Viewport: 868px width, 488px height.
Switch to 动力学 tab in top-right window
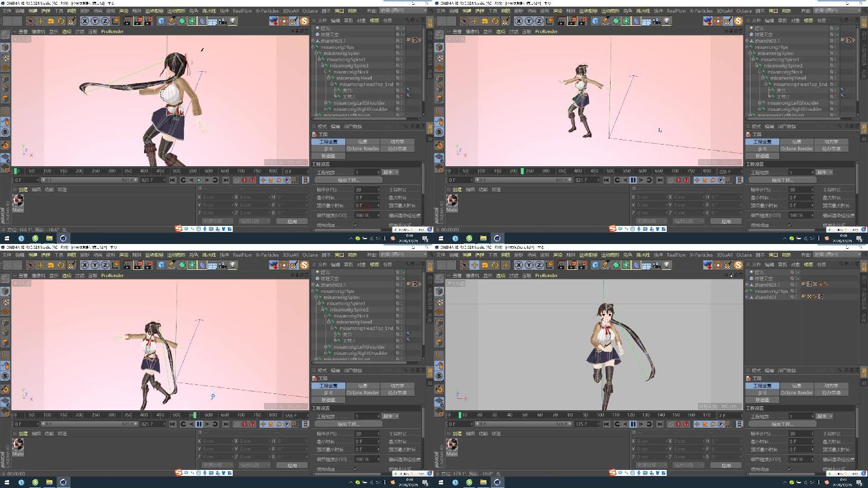tap(831, 142)
